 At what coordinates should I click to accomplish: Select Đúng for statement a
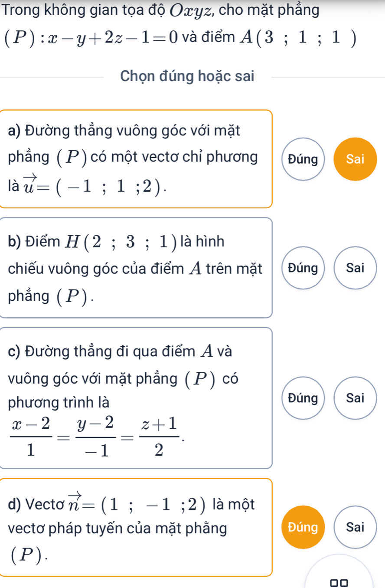click(x=303, y=159)
